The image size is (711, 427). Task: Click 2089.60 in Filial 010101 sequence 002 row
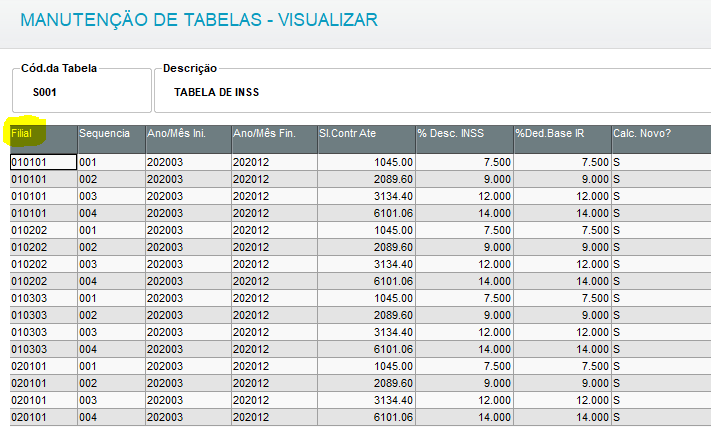click(366, 180)
